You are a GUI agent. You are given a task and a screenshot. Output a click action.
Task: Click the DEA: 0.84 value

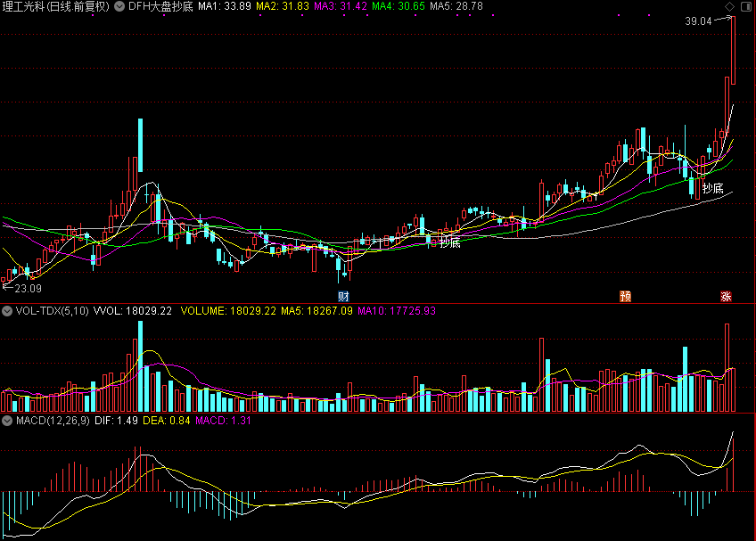click(x=167, y=421)
